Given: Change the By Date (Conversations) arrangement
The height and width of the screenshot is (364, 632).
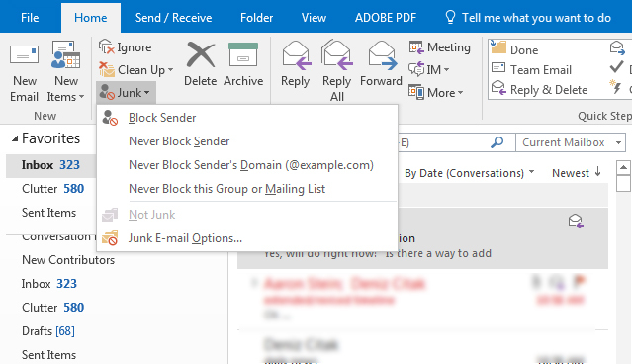Looking at the screenshot, I should pyautogui.click(x=469, y=173).
